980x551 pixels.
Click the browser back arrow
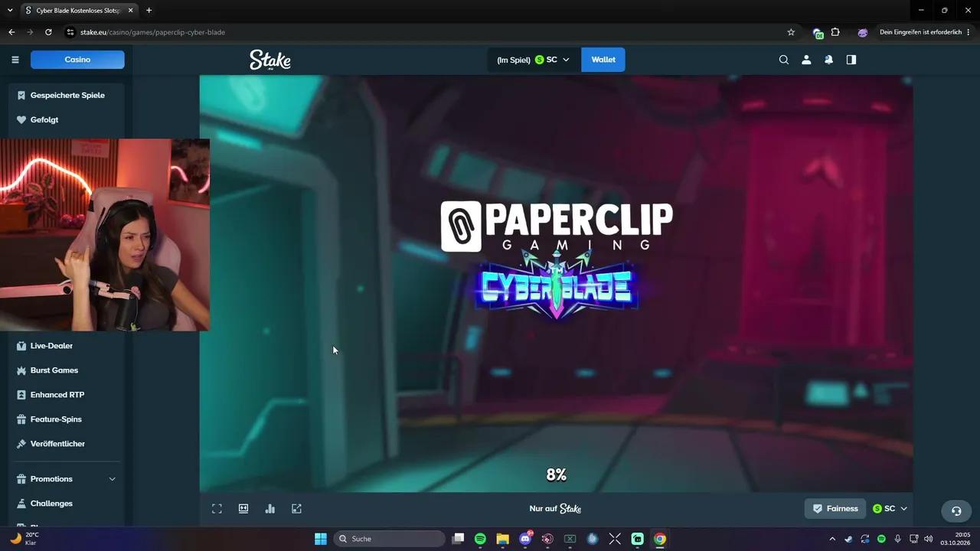(x=11, y=32)
